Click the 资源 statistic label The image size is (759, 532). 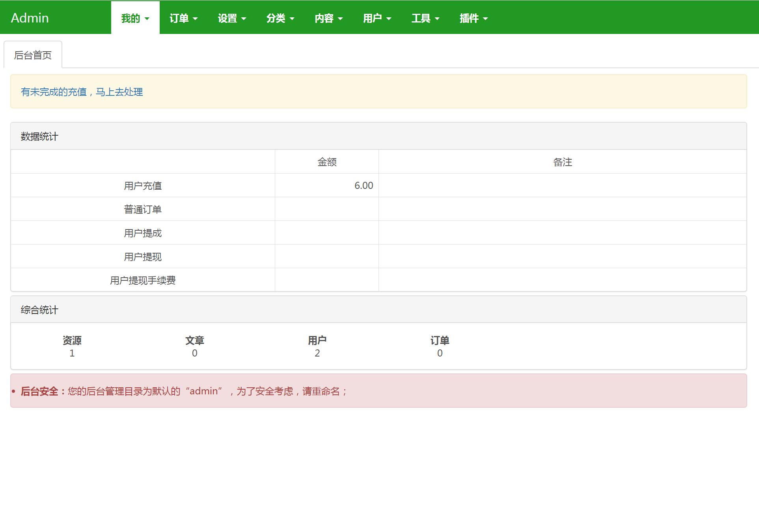(x=72, y=340)
